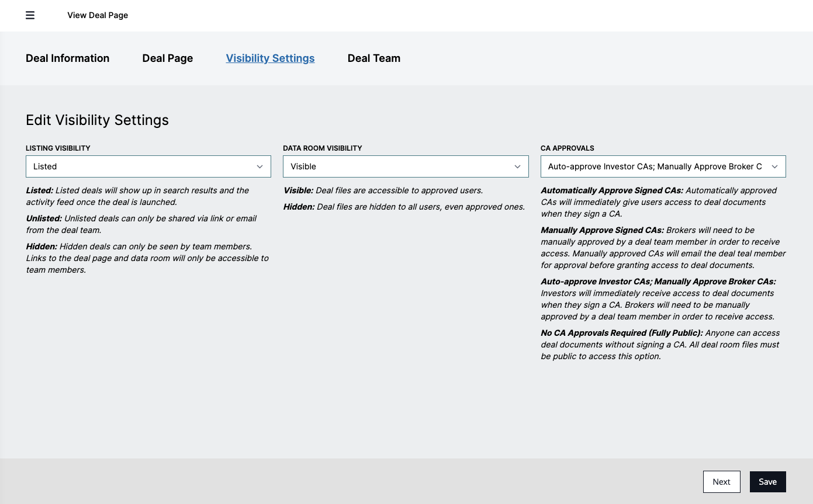Open the CA Approvals dropdown
Screen dimensions: 813x504
tap(663, 166)
